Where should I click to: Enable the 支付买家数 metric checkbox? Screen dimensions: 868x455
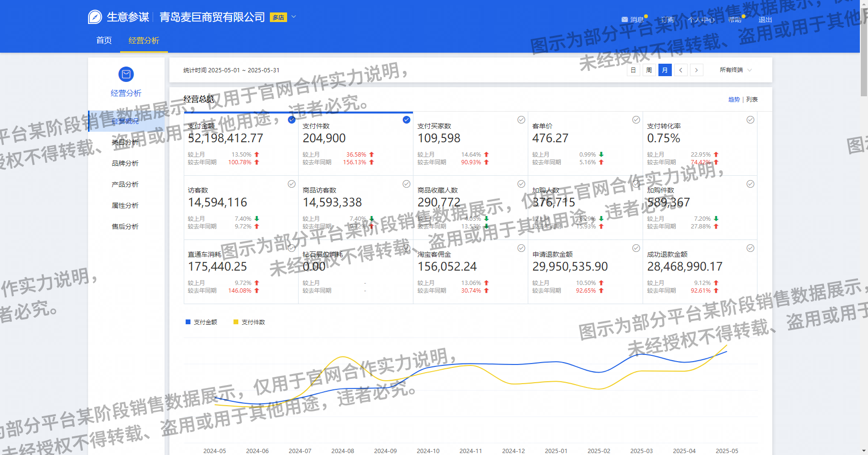521,120
